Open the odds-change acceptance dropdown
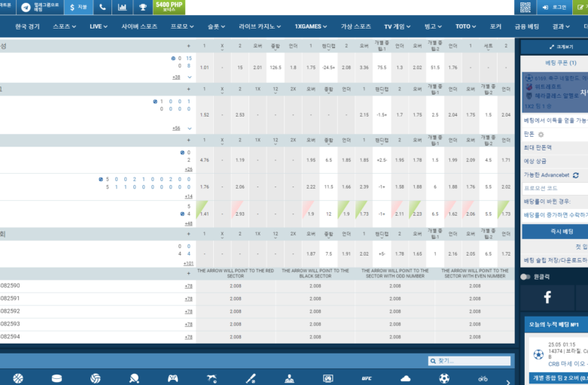Screen dimensions: 588x385 click(x=555, y=215)
